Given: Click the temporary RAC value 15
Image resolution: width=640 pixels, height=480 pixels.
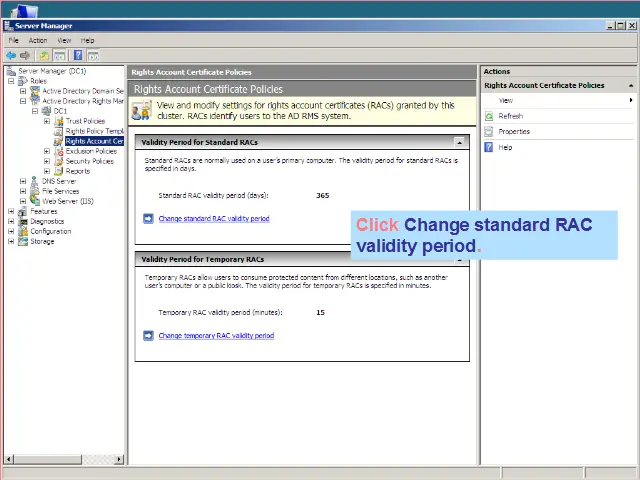Looking at the screenshot, I should 320,313.
